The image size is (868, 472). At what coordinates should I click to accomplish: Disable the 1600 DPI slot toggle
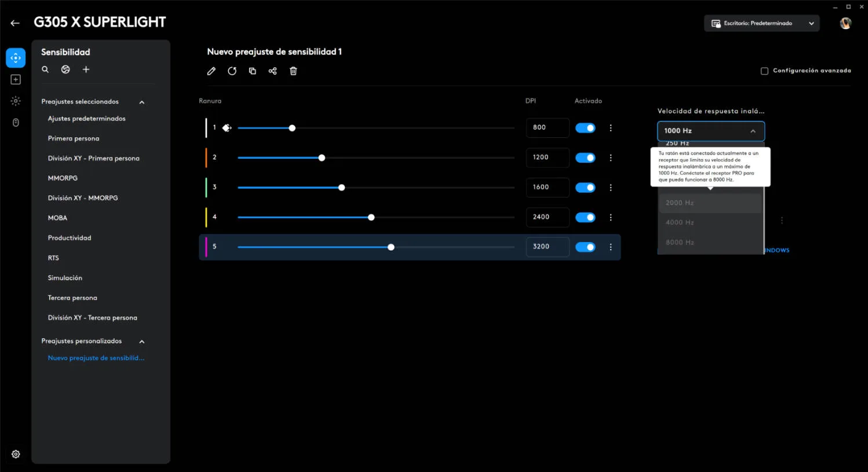pos(585,188)
